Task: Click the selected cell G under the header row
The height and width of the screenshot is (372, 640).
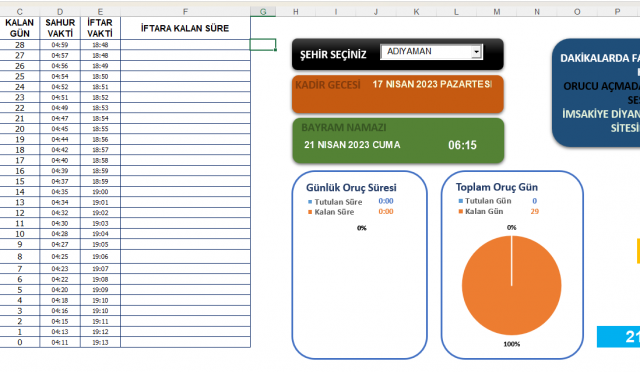Action: tap(263, 45)
